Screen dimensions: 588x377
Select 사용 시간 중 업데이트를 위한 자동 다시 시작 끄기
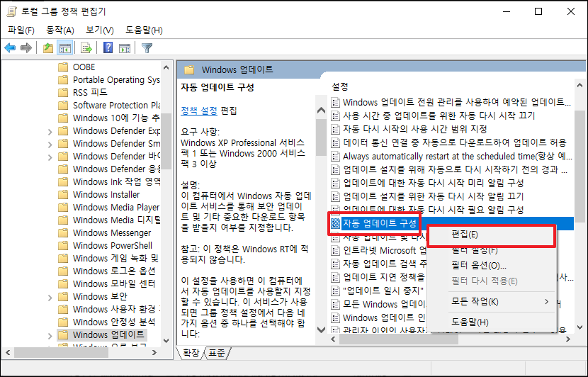pyautogui.click(x=439, y=116)
